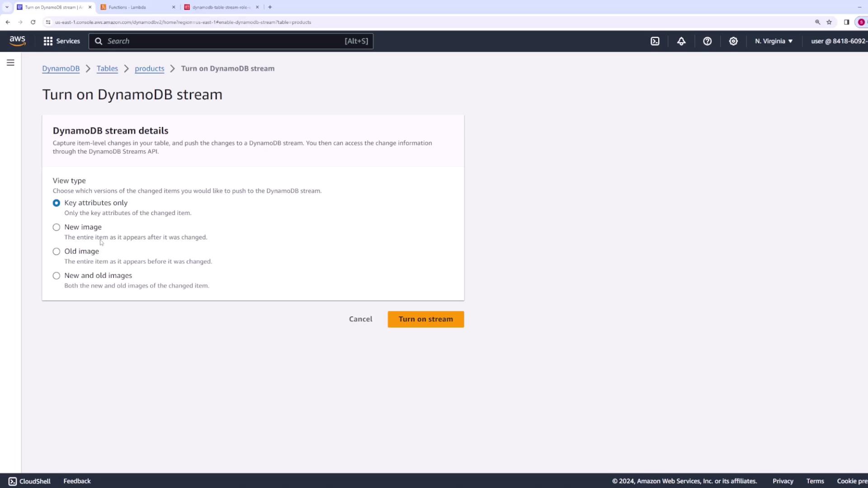Switch to dynamodb-table-stream-role browser tab
This screenshot has width=868, height=488.
[x=220, y=7]
